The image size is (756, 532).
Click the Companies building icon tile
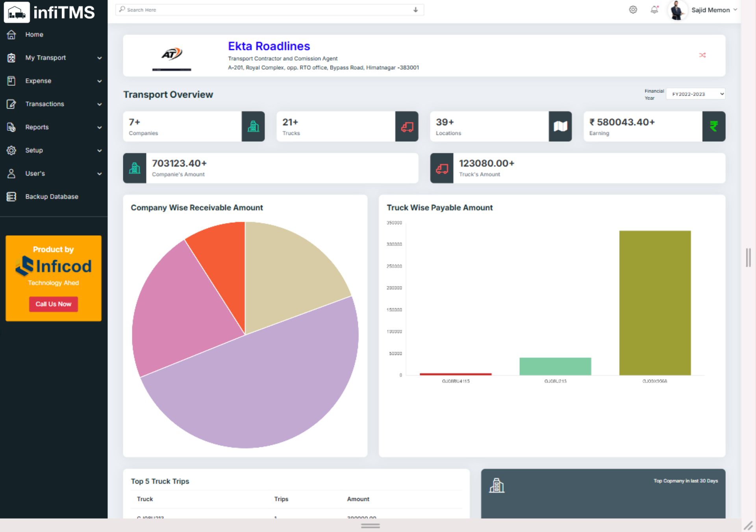click(x=253, y=126)
